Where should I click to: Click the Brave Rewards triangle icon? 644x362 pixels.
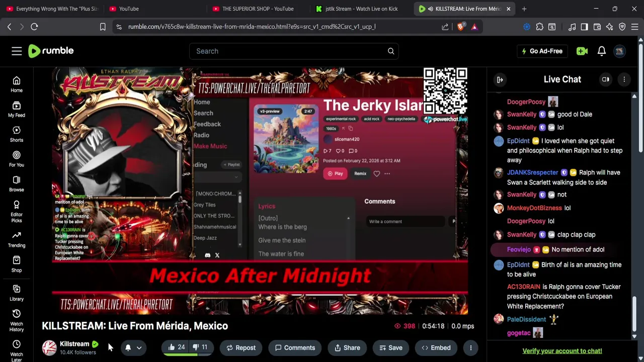(474, 27)
